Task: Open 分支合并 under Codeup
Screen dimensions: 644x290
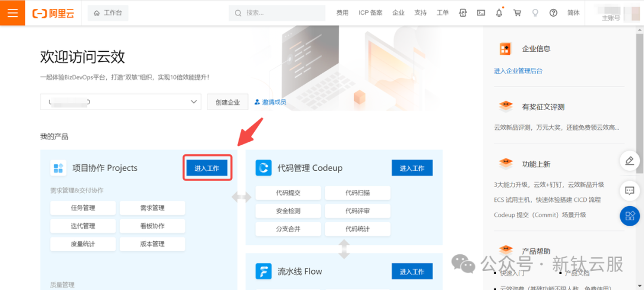Action: pos(289,229)
